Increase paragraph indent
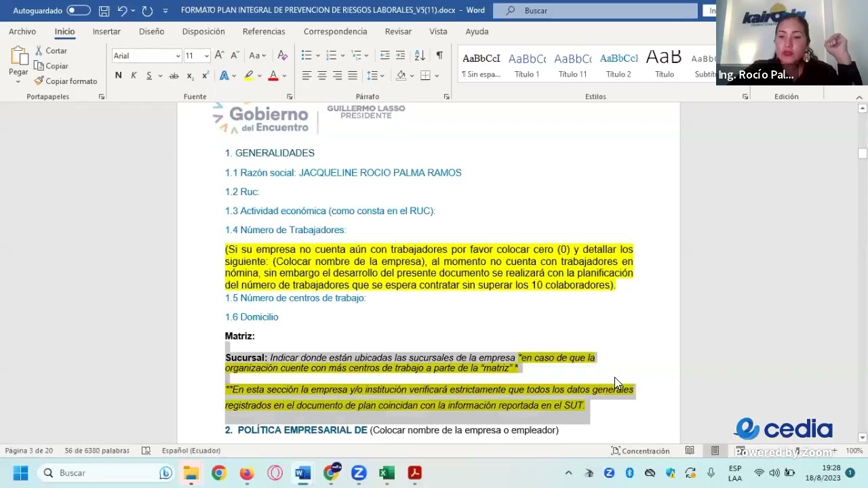Screen dimensions: 868x488 pyautogui.click(x=400, y=56)
